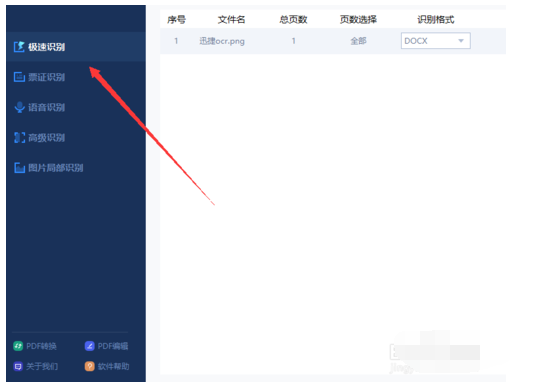
Task: Click the orange 软件帮助 question icon
Action: tap(89, 366)
